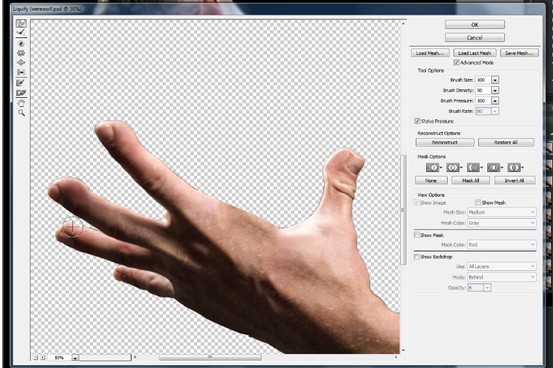Viewport: 553px width, 368px height.
Task: Open the Brush Pressure dropdown arrow
Action: pyautogui.click(x=495, y=101)
